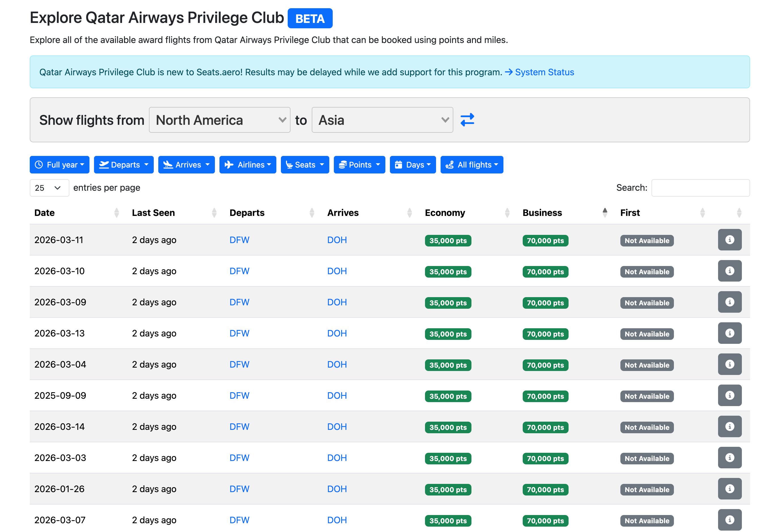The height and width of the screenshot is (532, 773).
Task: Open the Airlines filter menu
Action: point(247,165)
